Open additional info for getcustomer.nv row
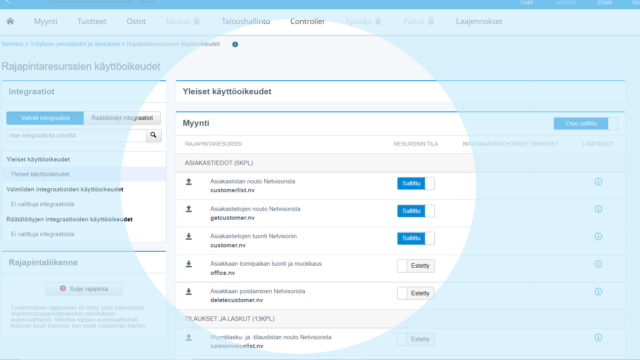 (598, 209)
